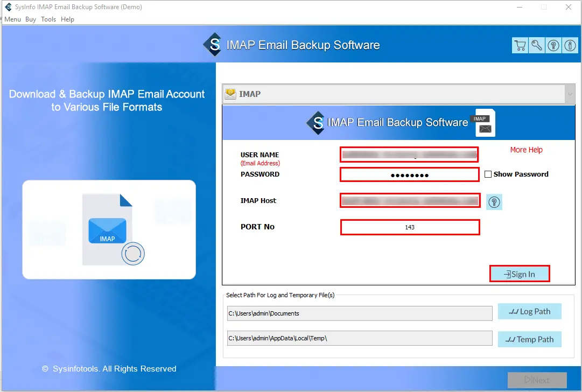Expand the IMAP account type dropdown
Screen dimensions: 582x392
click(x=570, y=94)
